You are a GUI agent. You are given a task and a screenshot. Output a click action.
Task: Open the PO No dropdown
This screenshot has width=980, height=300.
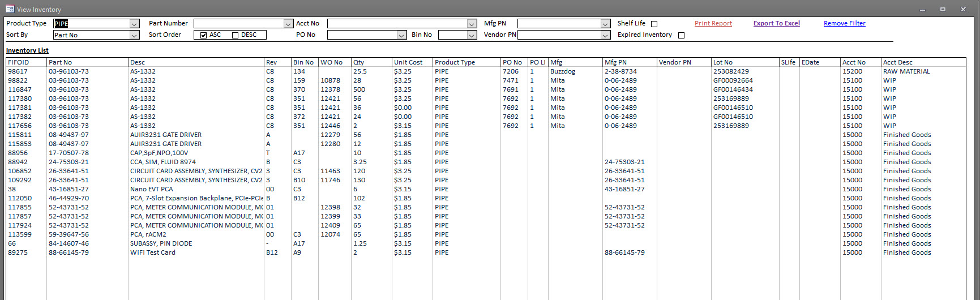tap(402, 35)
